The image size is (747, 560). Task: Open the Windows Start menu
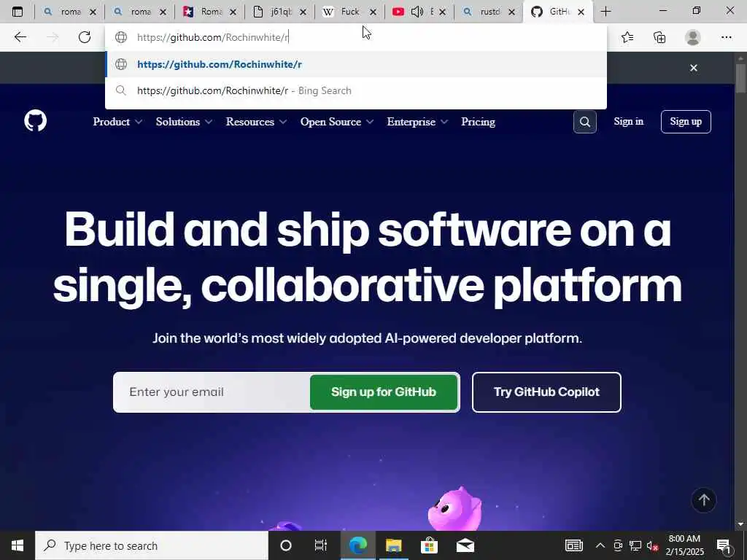(x=18, y=545)
